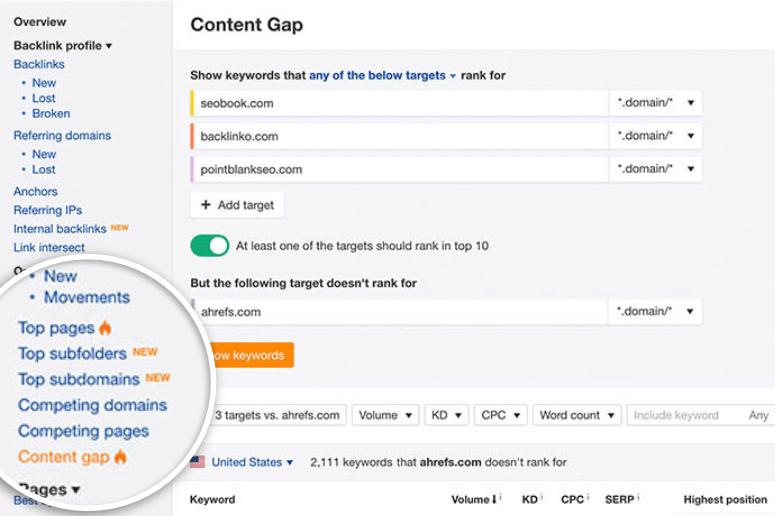This screenshot has width=775, height=516.
Task: Open the '3 targets vs. ahrefs.com' filter
Action: 278,415
